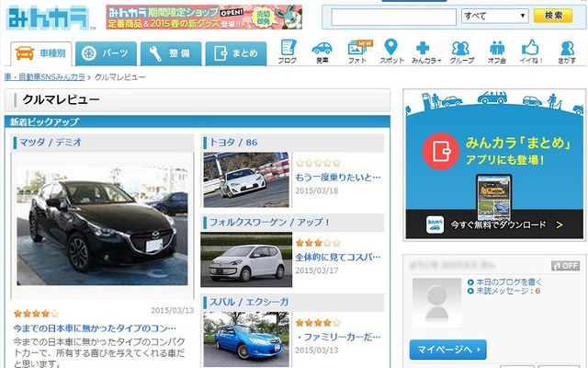The height and width of the screenshot is (368, 588).
Task: Open the もう一度乗りたいと… review title
Action: (338, 177)
